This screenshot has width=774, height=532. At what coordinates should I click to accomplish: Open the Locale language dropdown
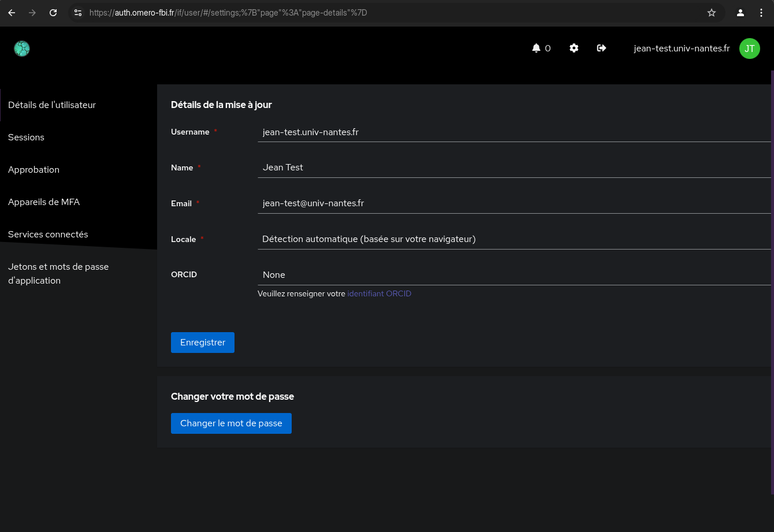[514, 239]
